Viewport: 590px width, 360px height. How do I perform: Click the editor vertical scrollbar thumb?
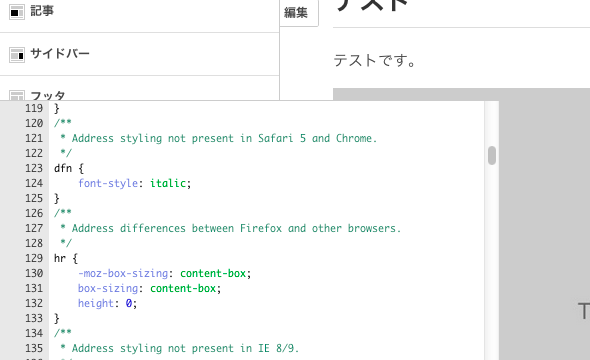click(x=492, y=155)
